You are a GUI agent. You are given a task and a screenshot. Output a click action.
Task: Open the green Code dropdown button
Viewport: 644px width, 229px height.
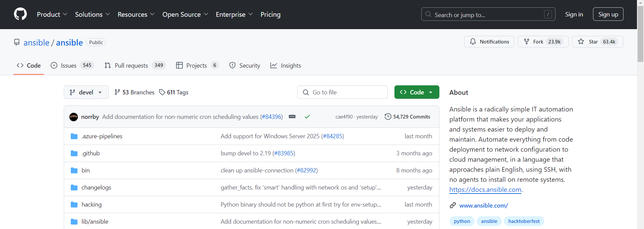click(x=417, y=92)
